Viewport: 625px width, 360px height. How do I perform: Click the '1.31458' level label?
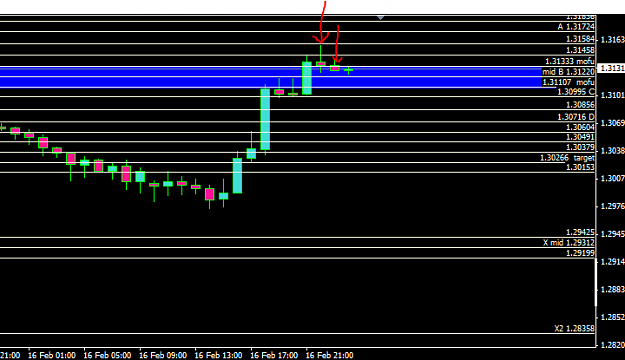click(580, 50)
